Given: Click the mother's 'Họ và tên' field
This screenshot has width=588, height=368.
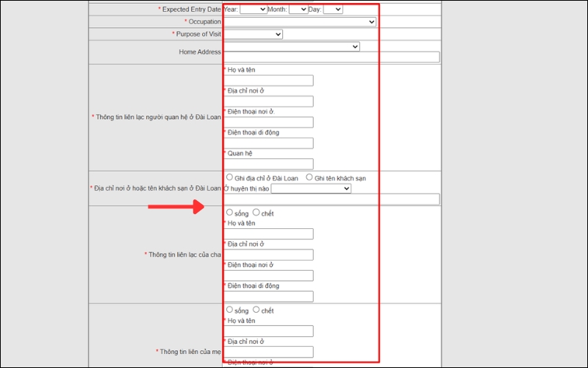Looking at the screenshot, I should [268, 331].
